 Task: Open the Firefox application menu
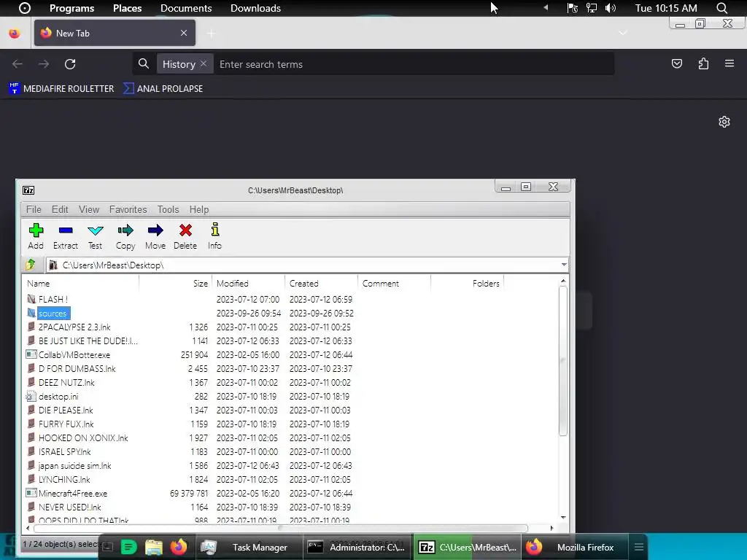[729, 63]
